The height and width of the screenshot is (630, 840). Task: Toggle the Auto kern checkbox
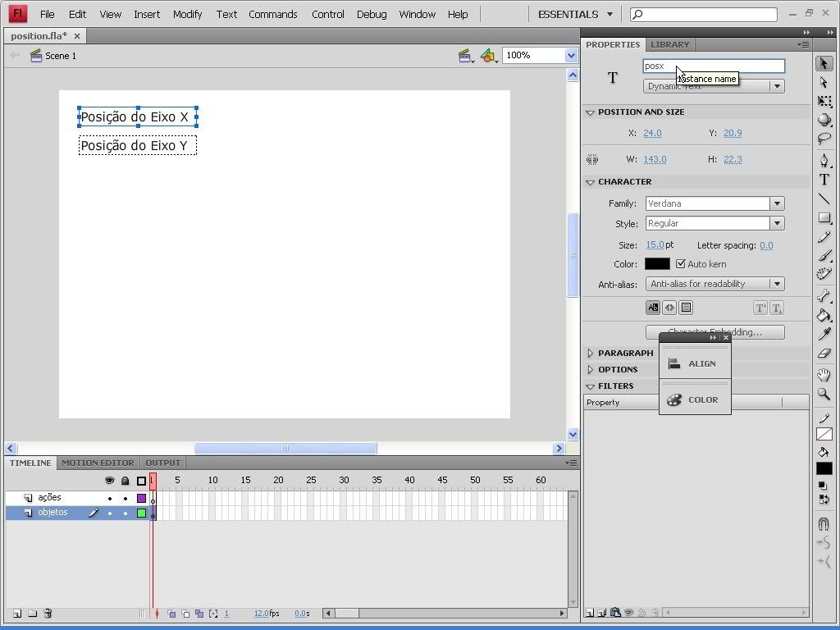681,264
